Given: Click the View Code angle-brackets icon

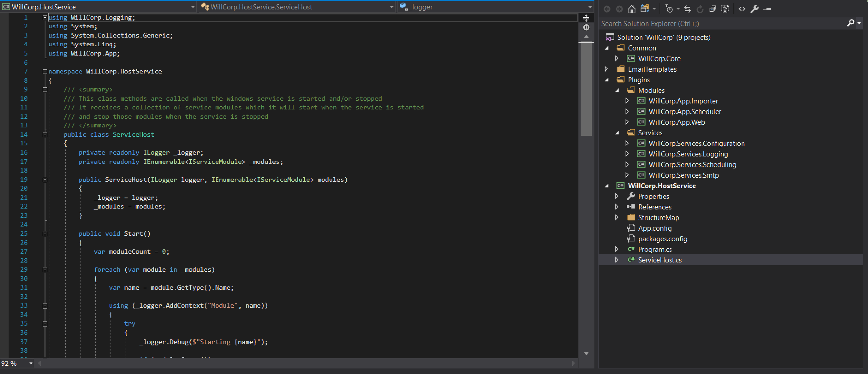Looking at the screenshot, I should tap(742, 9).
